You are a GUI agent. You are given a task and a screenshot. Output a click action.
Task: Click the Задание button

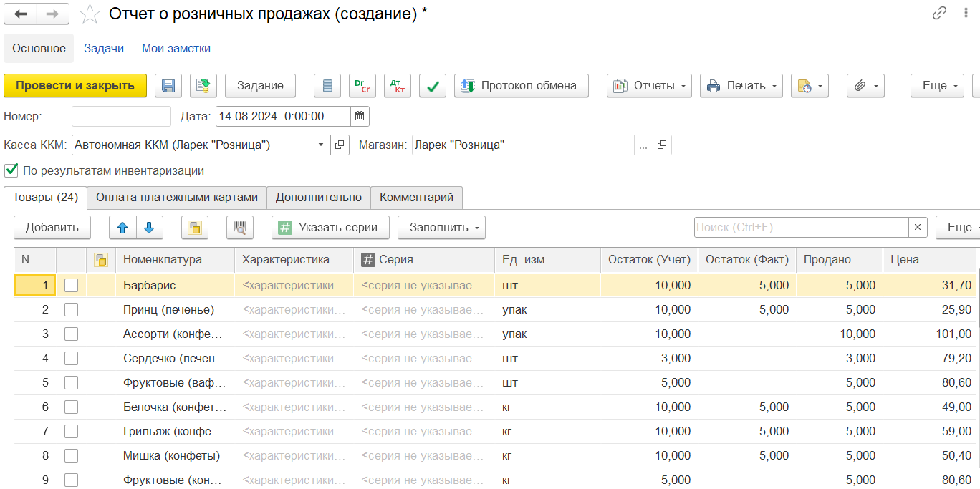260,86
